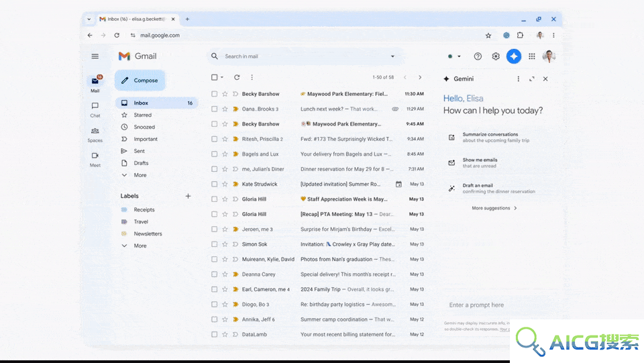
Task: Check the Deanna Carey email checkbox
Action: click(215, 274)
